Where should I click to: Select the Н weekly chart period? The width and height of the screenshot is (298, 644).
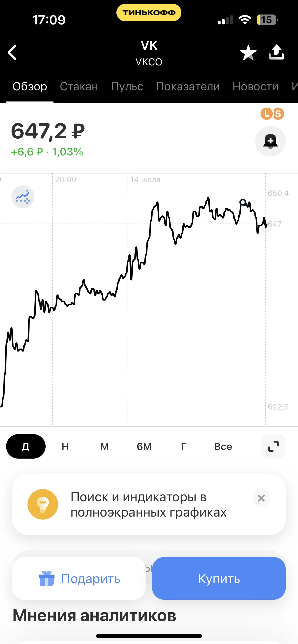[x=65, y=446]
